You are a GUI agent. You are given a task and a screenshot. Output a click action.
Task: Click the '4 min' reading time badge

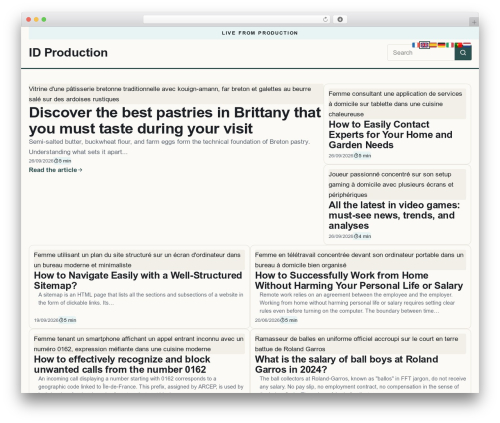(x=363, y=236)
